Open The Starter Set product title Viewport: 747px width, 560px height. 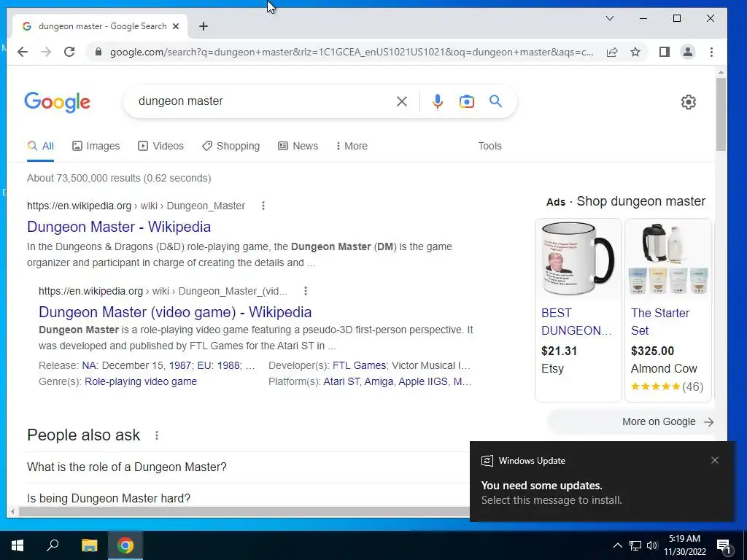click(x=659, y=322)
